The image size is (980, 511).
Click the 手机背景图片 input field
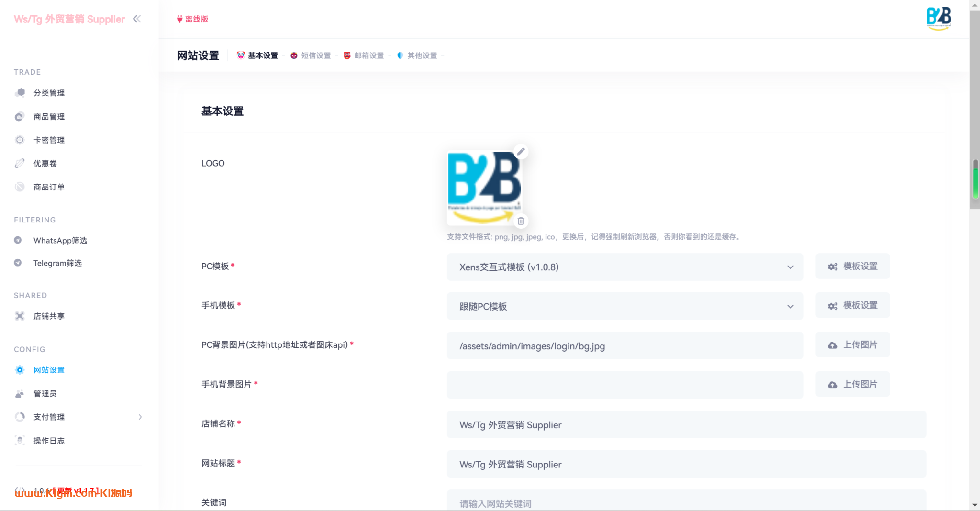625,385
